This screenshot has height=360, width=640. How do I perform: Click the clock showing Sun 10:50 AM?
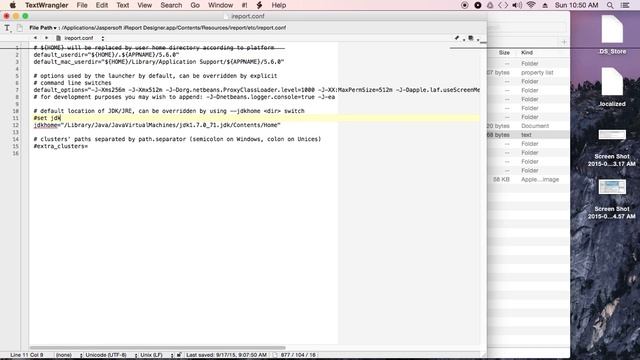[x=576, y=5]
